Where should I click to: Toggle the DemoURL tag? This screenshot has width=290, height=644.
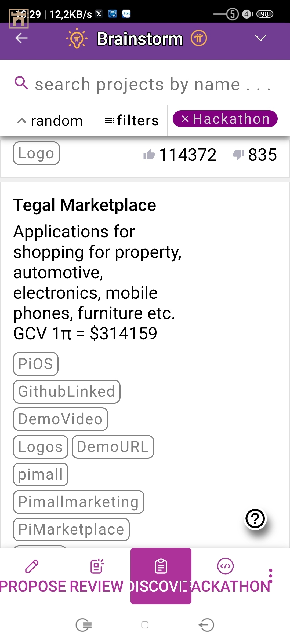tap(113, 447)
